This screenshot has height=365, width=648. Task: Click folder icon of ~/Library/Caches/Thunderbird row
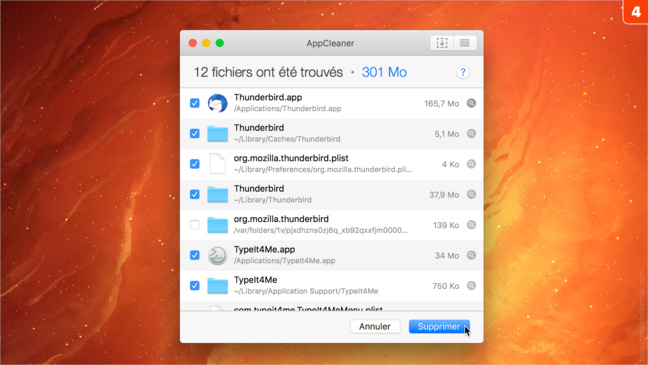pyautogui.click(x=217, y=134)
